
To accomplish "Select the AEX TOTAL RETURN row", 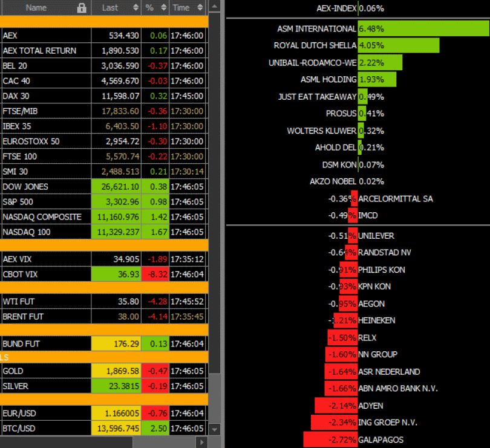I will coord(104,51).
